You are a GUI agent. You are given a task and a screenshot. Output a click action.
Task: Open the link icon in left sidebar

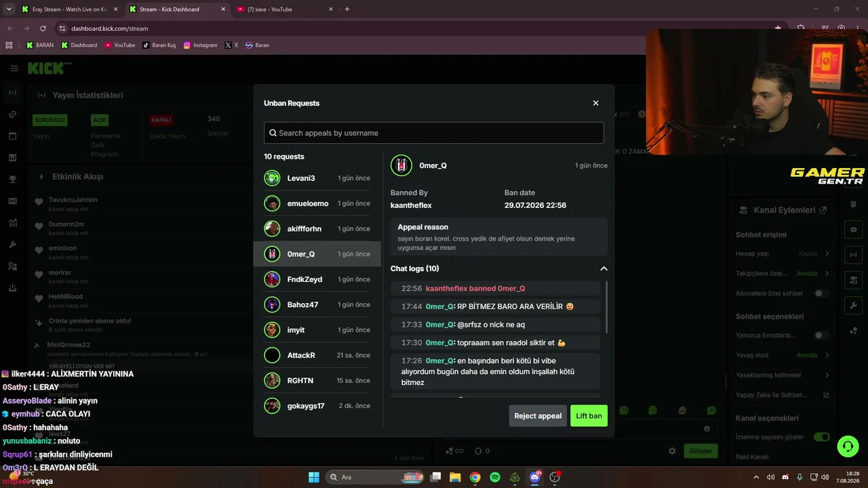click(x=13, y=115)
